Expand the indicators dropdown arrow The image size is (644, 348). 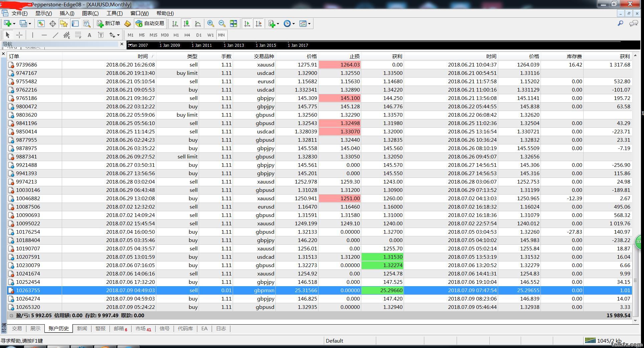pyautogui.click(x=278, y=23)
